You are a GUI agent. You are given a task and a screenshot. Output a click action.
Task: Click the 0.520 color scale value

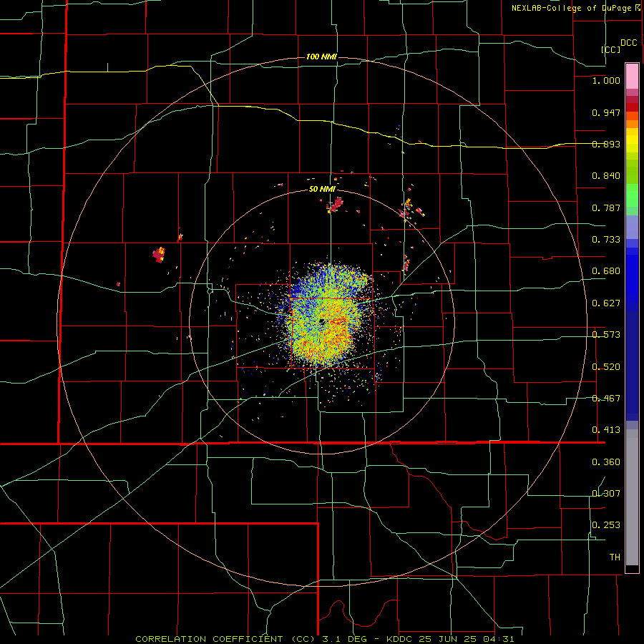(606, 367)
